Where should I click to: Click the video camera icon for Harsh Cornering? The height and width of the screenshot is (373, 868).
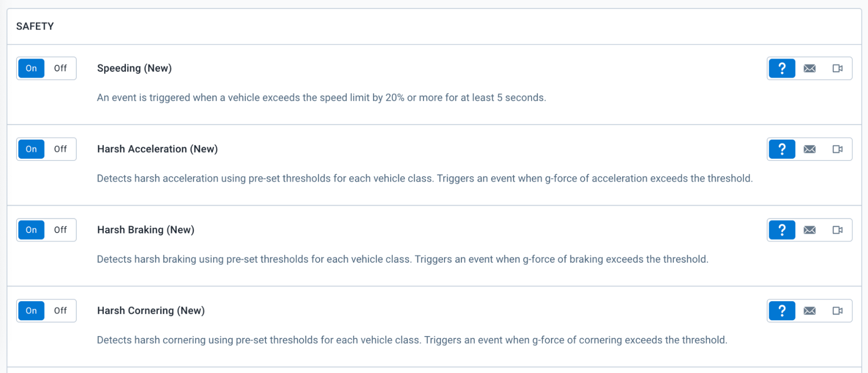[x=837, y=311]
